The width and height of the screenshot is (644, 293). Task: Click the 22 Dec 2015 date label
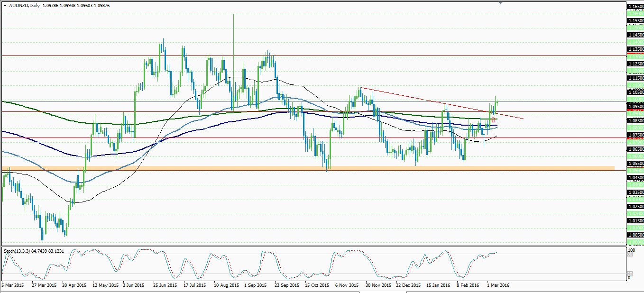point(409,285)
